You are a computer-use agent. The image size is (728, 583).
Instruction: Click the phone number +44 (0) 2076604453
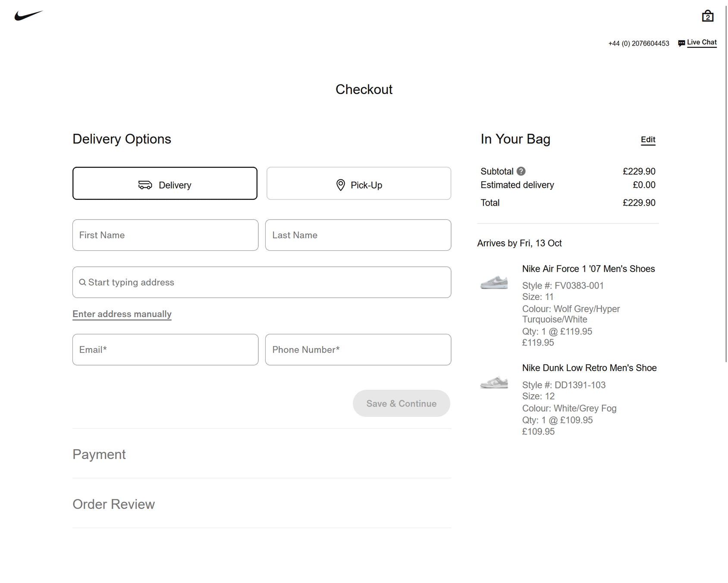pyautogui.click(x=639, y=44)
